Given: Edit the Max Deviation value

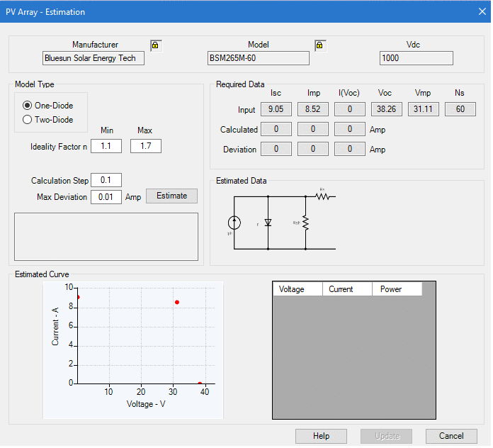Looking at the screenshot, I should tap(106, 196).
